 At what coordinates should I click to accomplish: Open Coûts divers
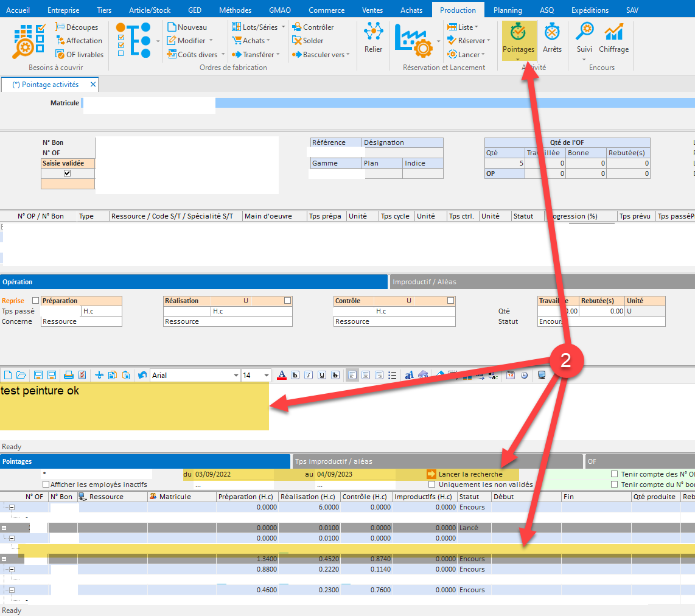(x=196, y=55)
